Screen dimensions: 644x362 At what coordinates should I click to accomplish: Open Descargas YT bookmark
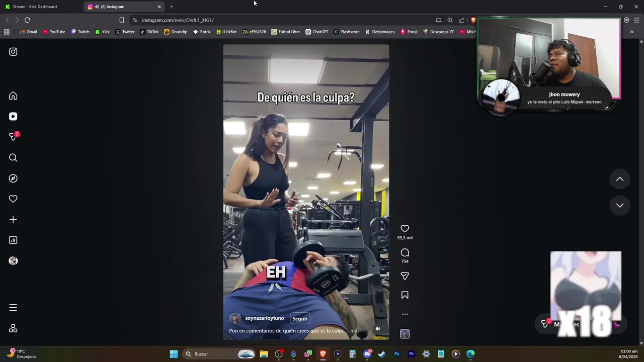[x=438, y=32]
